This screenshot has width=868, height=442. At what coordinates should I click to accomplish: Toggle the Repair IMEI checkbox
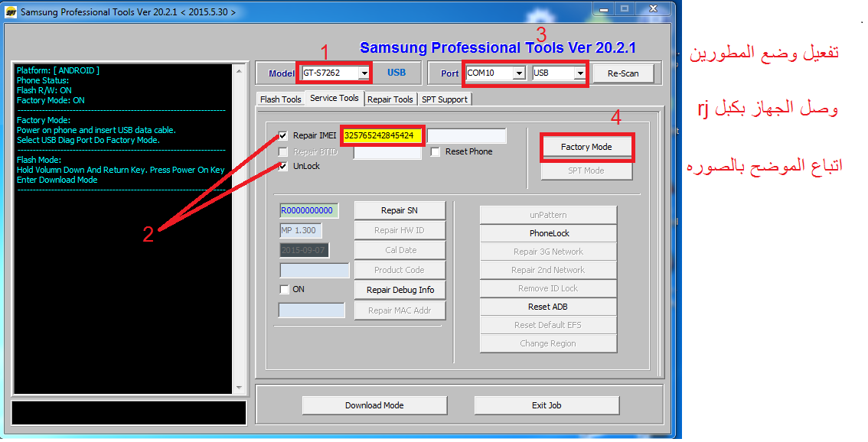283,135
